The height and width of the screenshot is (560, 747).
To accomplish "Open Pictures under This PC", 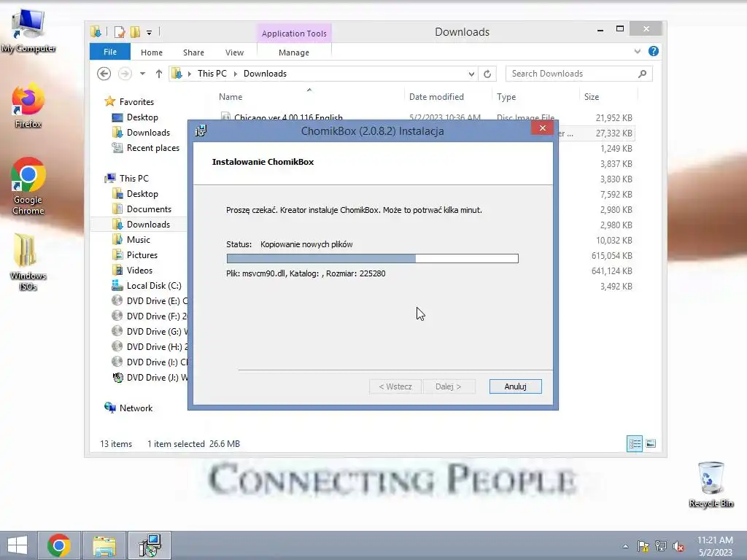I will (142, 254).
